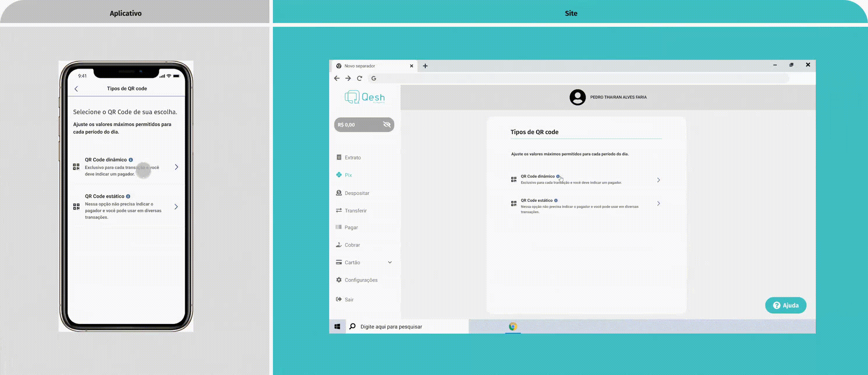Select Transferir arrows icon
868x375 pixels.
(x=339, y=211)
